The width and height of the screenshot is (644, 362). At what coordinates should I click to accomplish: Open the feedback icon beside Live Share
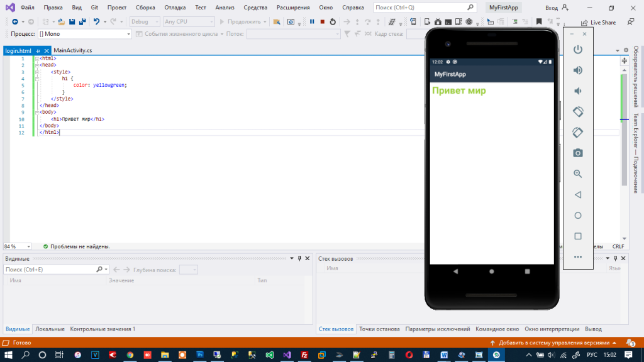pyautogui.click(x=631, y=22)
